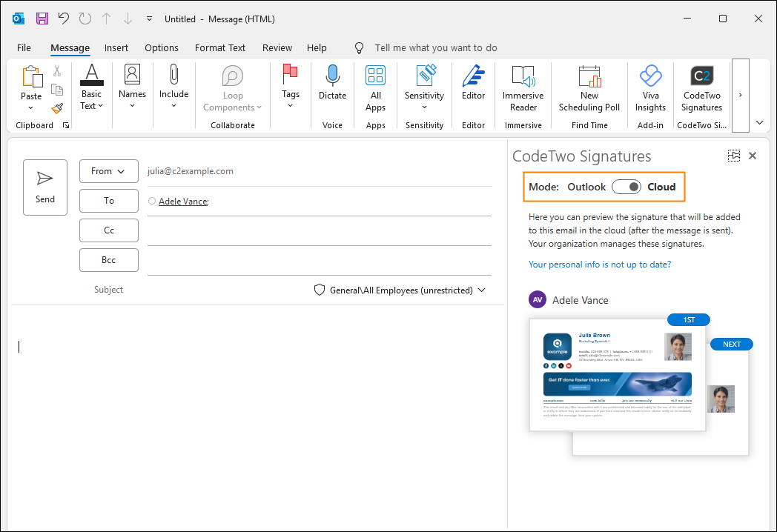Select the Cloud mode label

[661, 187]
